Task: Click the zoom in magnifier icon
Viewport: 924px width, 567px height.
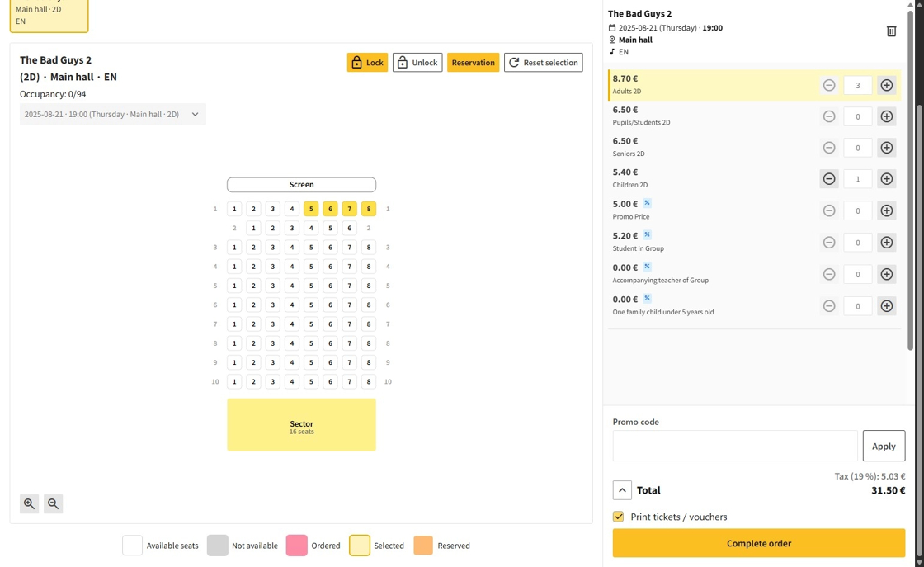Action: (29, 503)
